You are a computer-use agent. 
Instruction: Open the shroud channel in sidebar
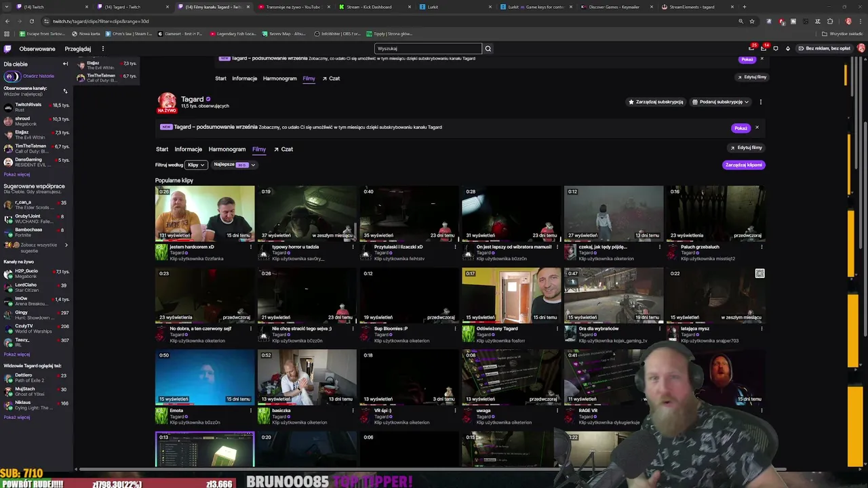pos(36,121)
